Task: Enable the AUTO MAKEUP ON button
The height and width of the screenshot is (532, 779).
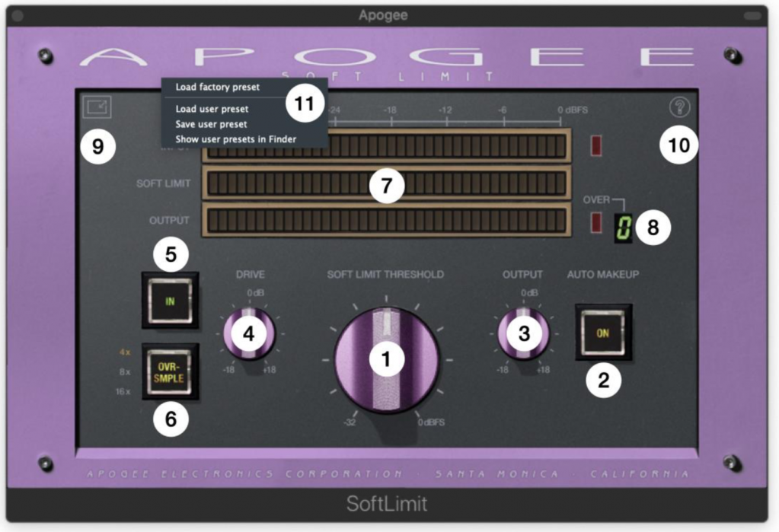Action: (x=604, y=333)
